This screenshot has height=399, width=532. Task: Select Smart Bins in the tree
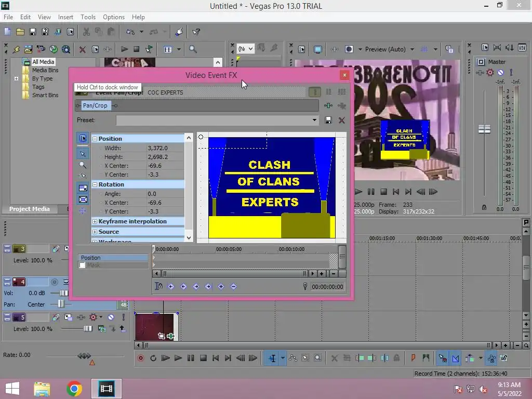(45, 96)
